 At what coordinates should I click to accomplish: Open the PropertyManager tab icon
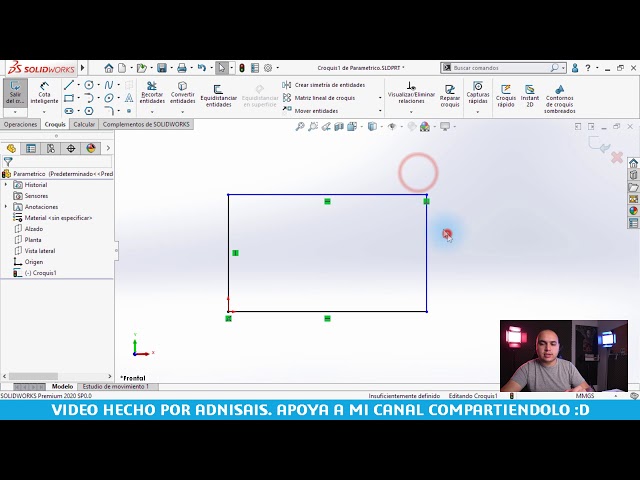click(31, 148)
